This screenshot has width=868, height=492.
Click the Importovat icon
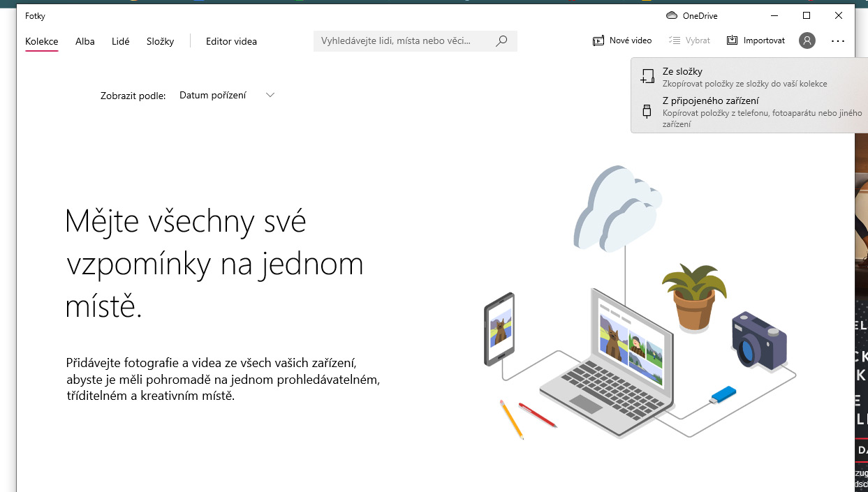[x=732, y=40]
